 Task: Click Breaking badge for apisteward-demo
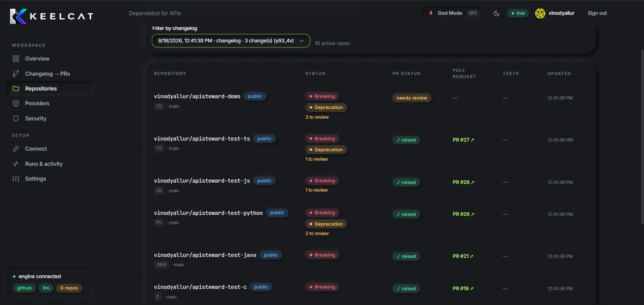point(322,97)
